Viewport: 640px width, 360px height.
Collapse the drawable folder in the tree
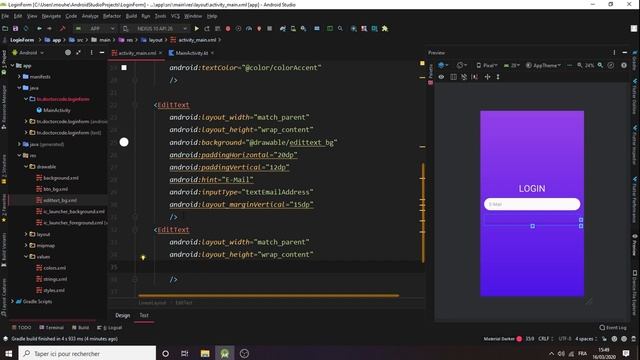[x=26, y=167]
